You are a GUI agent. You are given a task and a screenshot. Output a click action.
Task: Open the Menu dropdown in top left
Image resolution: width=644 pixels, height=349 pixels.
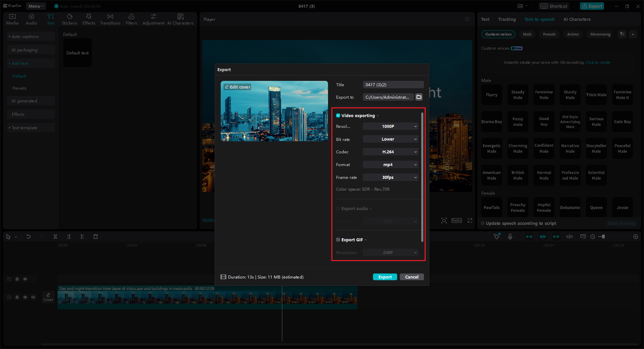36,6
